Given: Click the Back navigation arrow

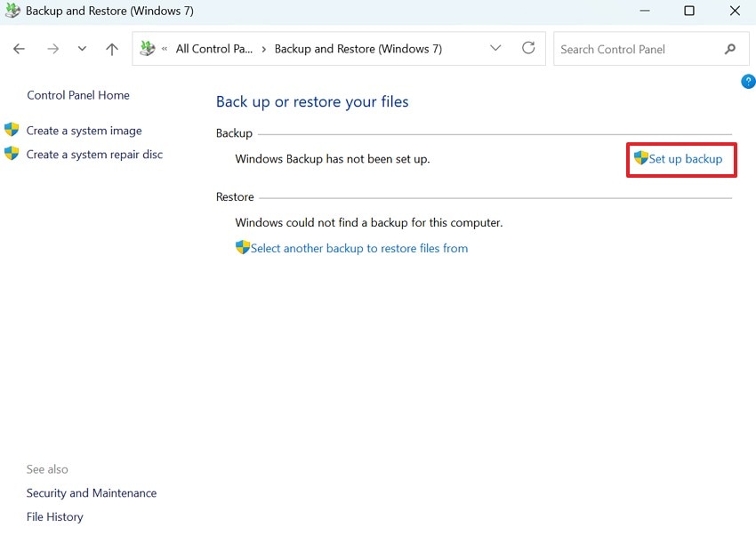Looking at the screenshot, I should pos(19,49).
